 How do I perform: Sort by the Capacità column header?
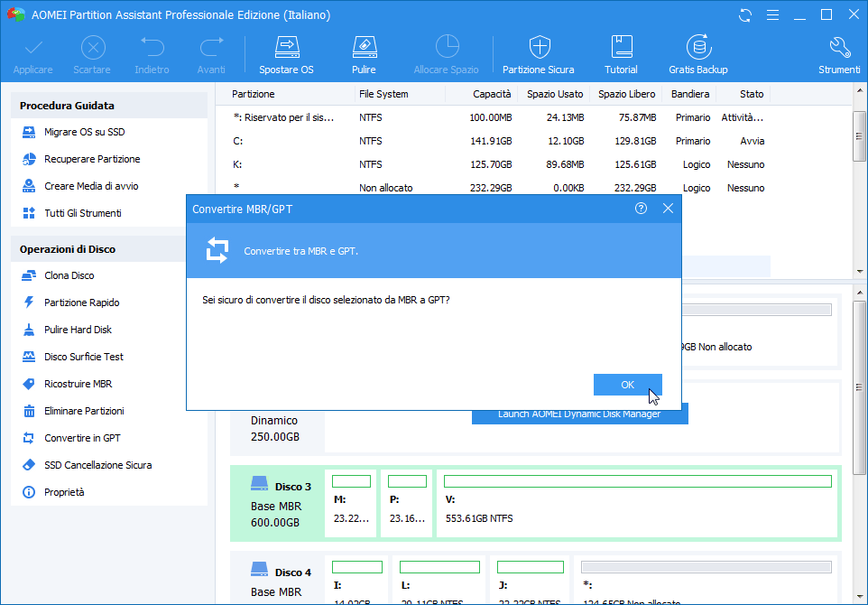(492, 94)
